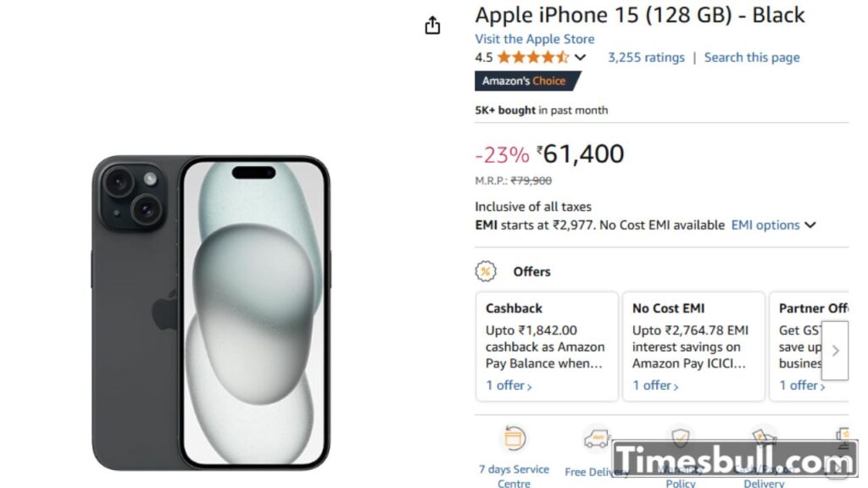Screen dimensions: 868x488
Task: Click the Offers percent badge icon
Action: 486,271
